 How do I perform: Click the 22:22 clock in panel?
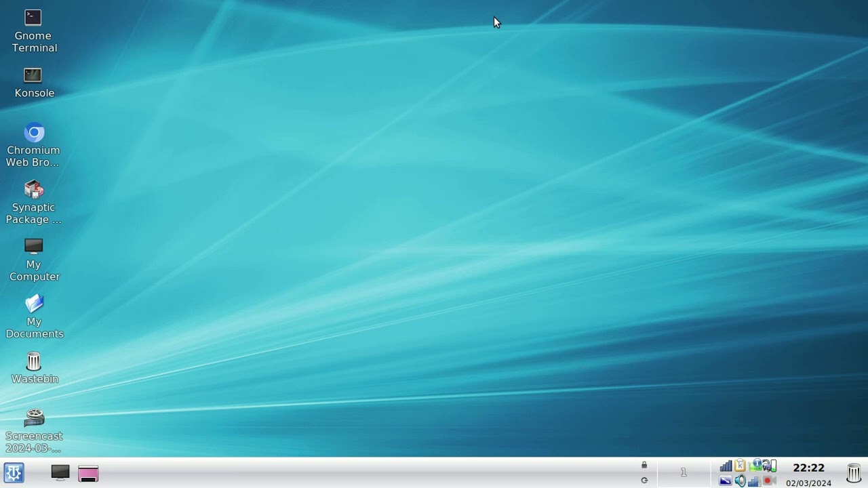coord(808,468)
